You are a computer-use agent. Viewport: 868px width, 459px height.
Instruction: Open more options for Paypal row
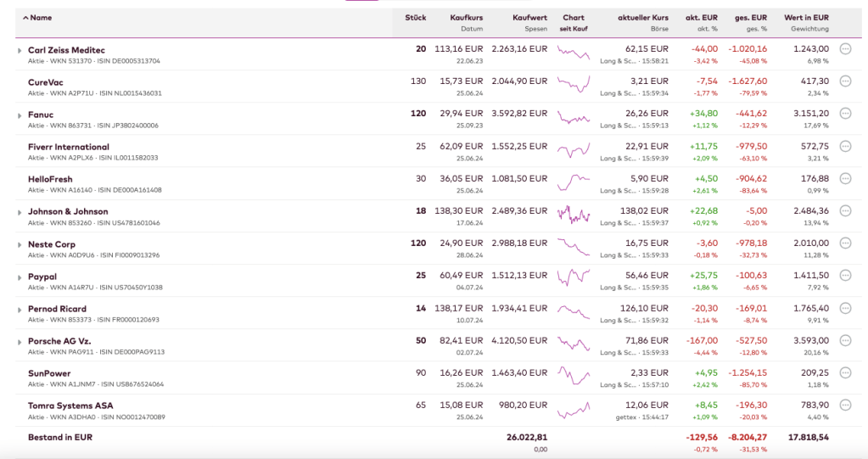845,276
